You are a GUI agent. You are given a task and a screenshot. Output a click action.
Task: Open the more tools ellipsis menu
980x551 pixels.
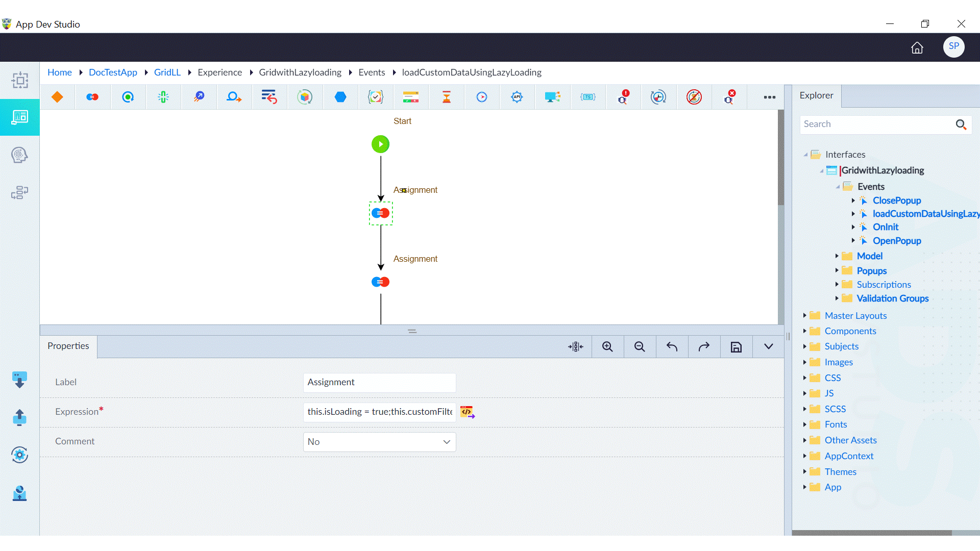point(770,97)
